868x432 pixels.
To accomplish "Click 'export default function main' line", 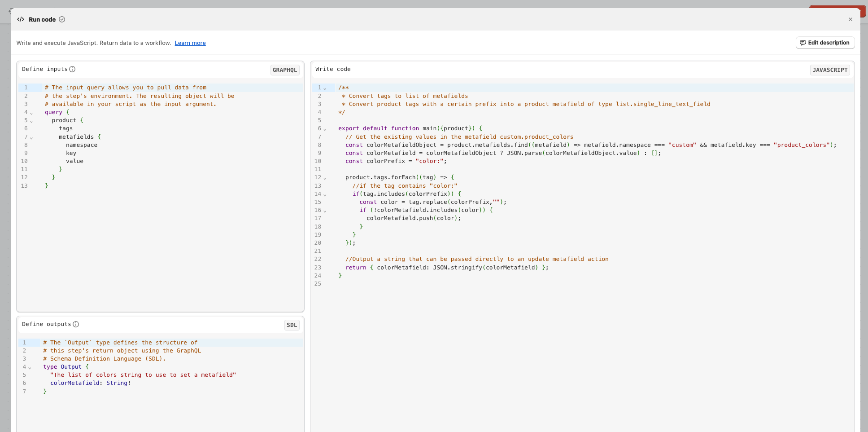I will (410, 128).
